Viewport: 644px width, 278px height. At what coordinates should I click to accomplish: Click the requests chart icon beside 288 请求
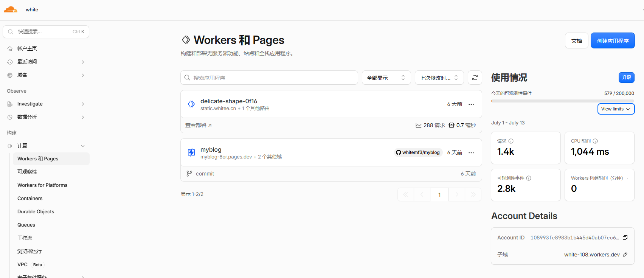pos(419,125)
